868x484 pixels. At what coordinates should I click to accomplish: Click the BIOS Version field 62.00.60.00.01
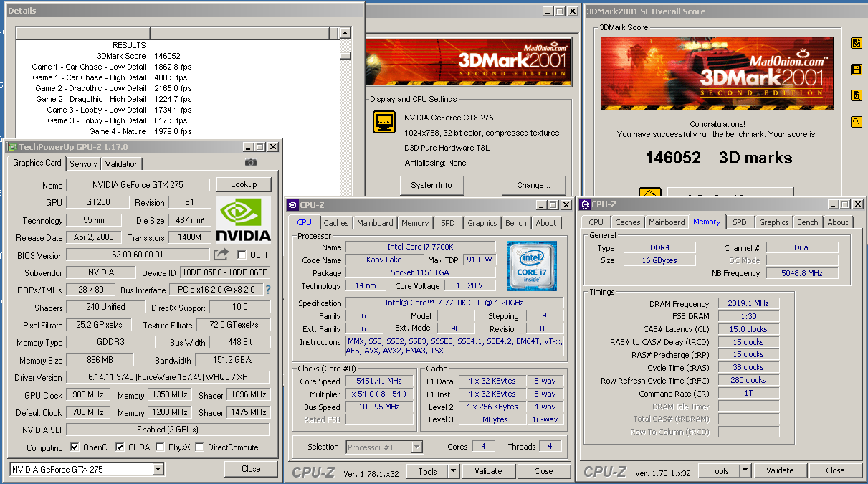138,255
